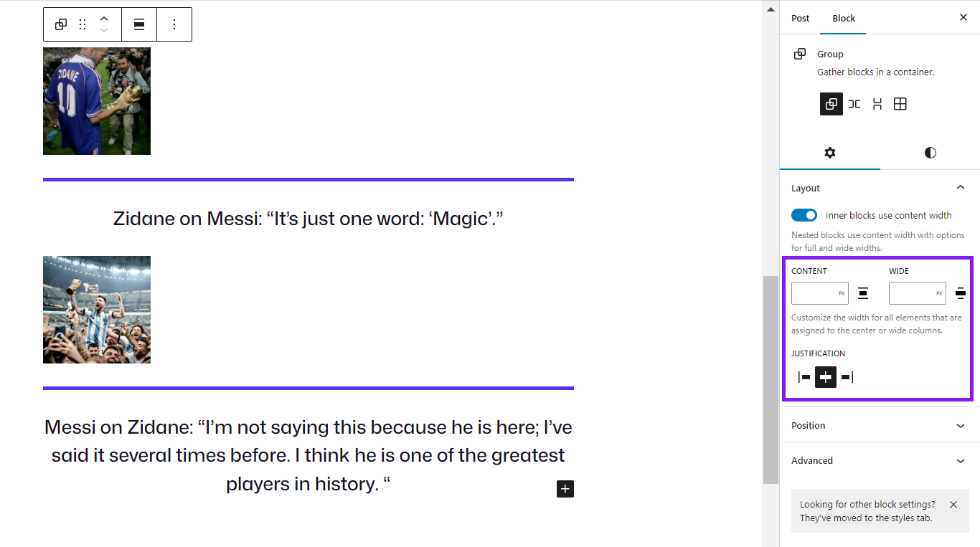The image size is (980, 547).
Task: Toggle Inner blocks use content width
Action: click(804, 215)
